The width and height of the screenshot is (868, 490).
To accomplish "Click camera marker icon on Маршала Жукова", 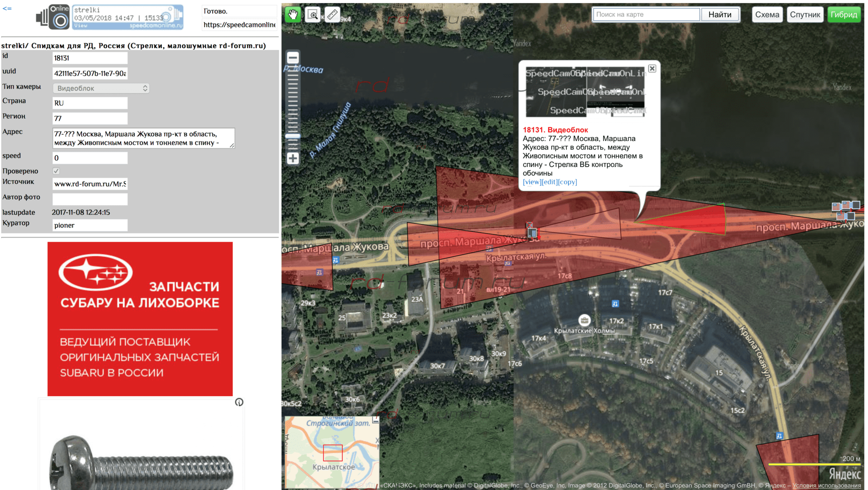I will pyautogui.click(x=532, y=232).
